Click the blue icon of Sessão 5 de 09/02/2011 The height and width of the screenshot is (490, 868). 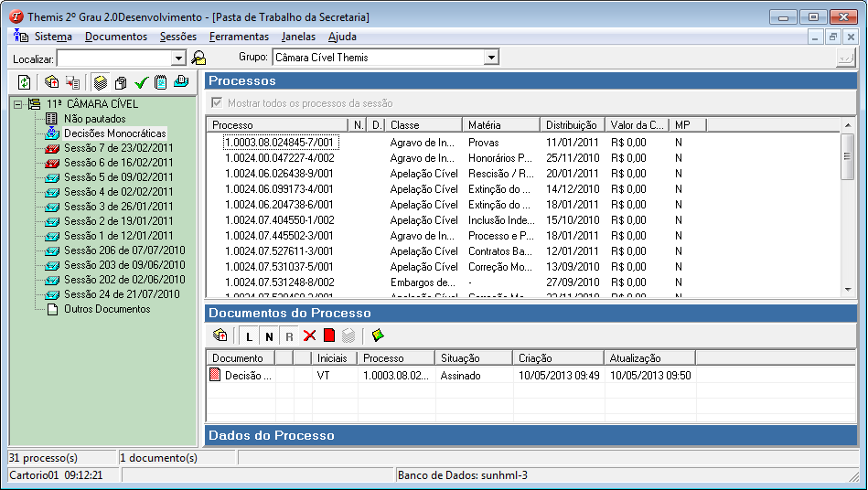point(52,177)
